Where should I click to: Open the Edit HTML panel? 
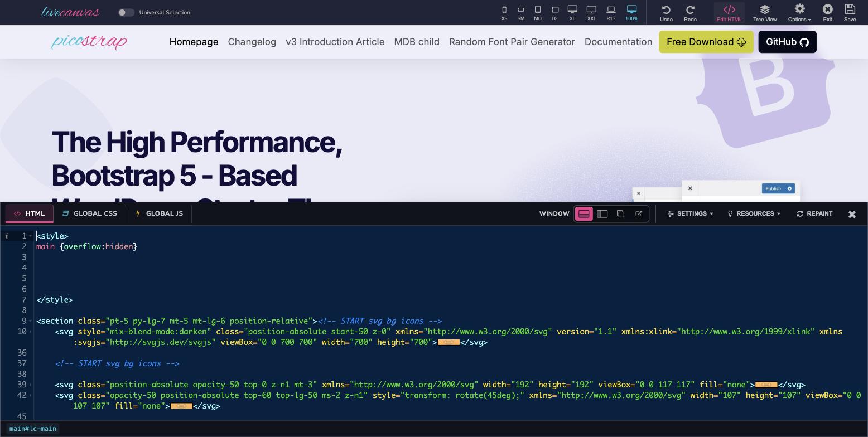pos(729,12)
